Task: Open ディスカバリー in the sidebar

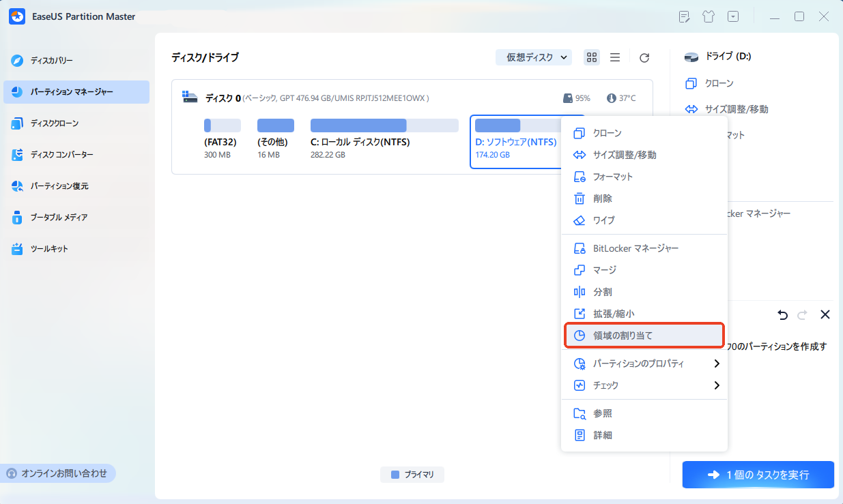Action: pyautogui.click(x=76, y=61)
